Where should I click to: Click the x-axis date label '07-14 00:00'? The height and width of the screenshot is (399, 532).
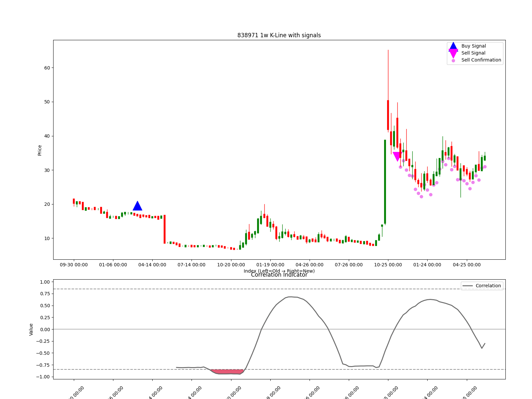click(x=192, y=265)
